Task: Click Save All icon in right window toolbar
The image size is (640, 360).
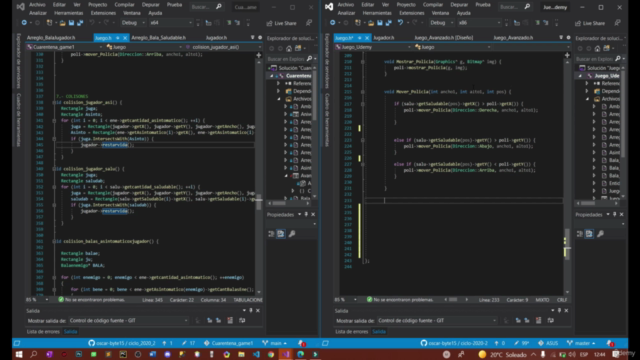Action: point(389,23)
